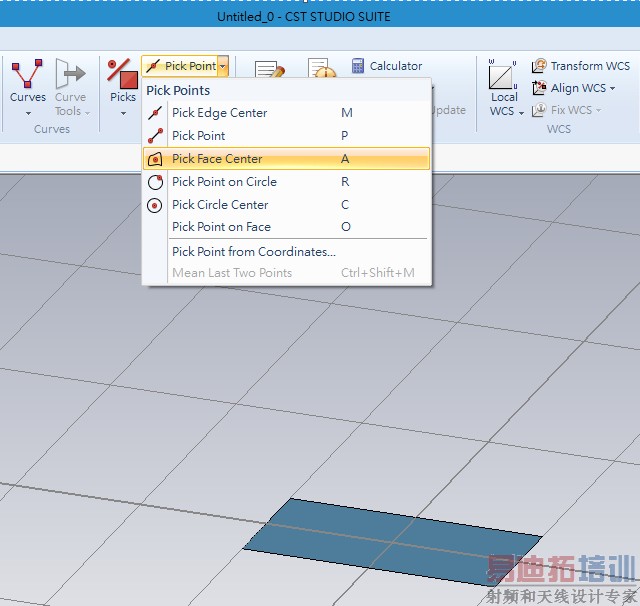Select Pick Face Center menu entry

[x=287, y=158]
